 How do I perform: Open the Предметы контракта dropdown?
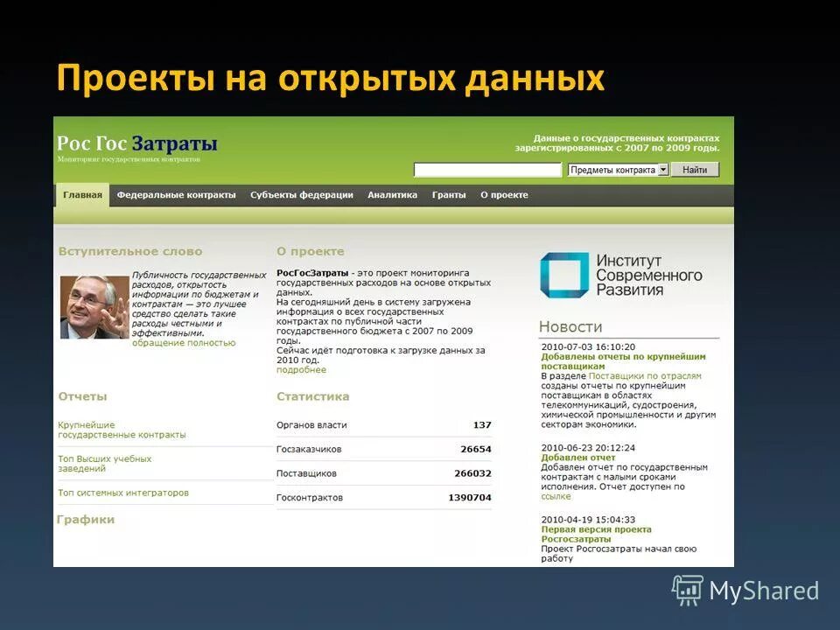click(619, 170)
